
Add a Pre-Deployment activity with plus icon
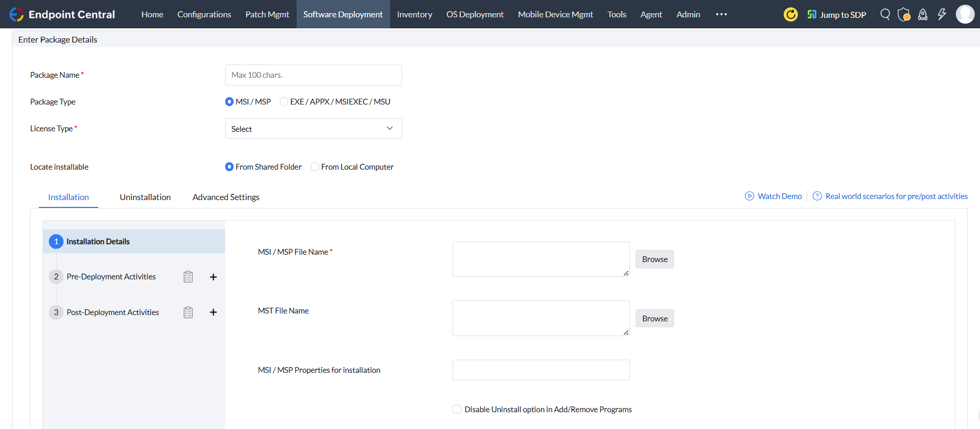pos(213,277)
